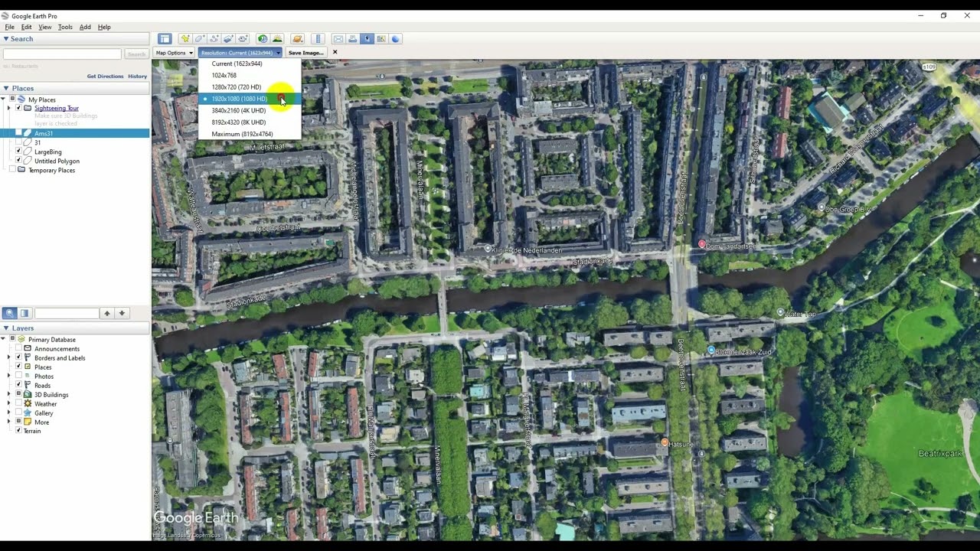This screenshot has height=551, width=980.
Task: Click the History link
Action: click(x=137, y=76)
